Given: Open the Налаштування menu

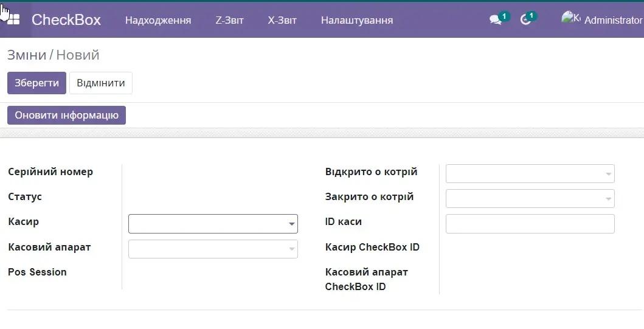Looking at the screenshot, I should click(x=357, y=20).
